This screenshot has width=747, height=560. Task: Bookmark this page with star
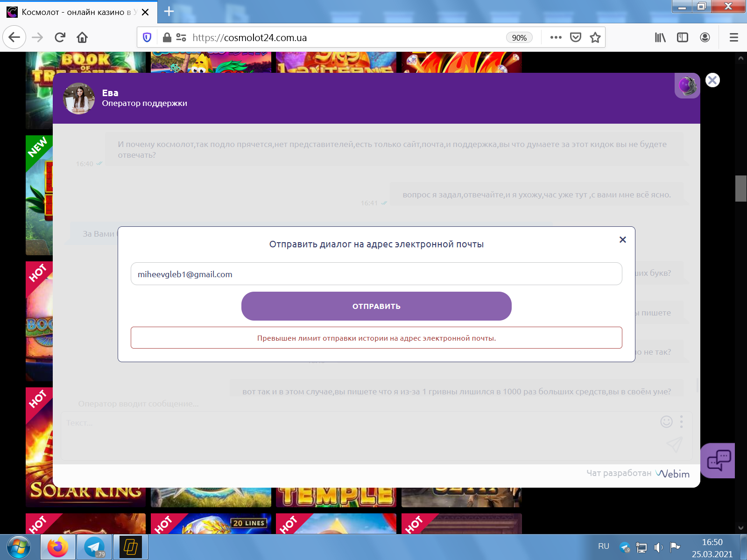[595, 37]
